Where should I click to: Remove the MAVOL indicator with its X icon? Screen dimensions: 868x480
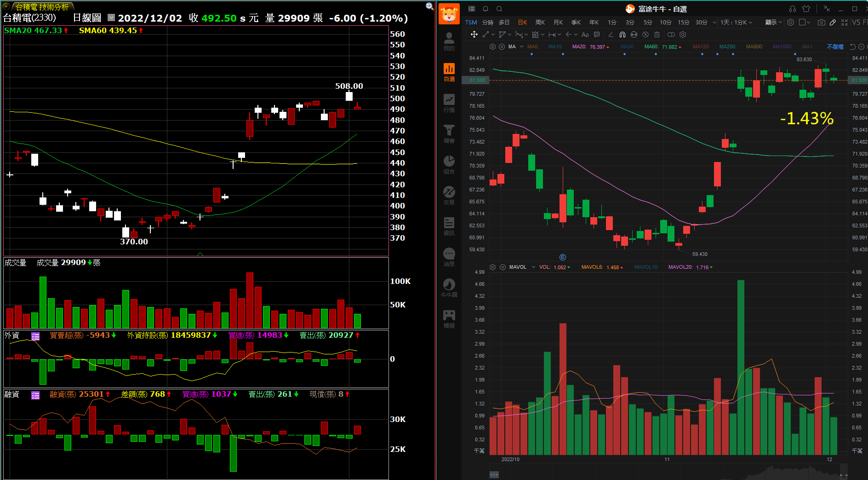(503, 267)
